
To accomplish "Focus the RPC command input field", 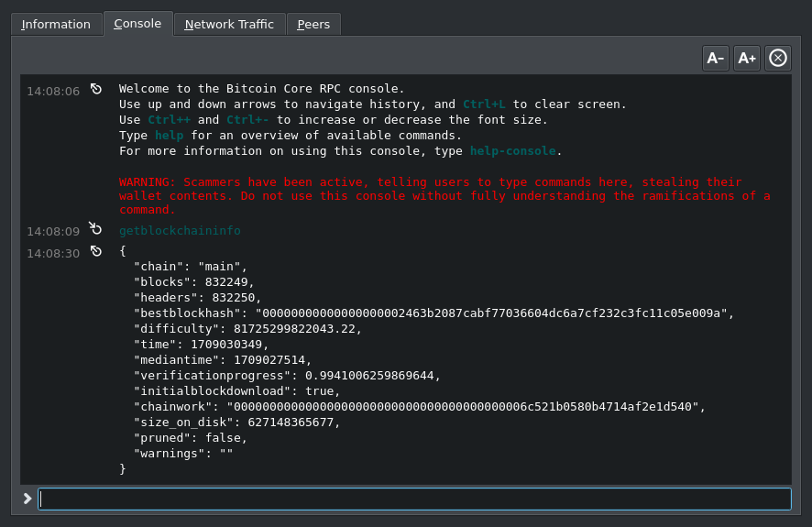I will click(x=415, y=499).
